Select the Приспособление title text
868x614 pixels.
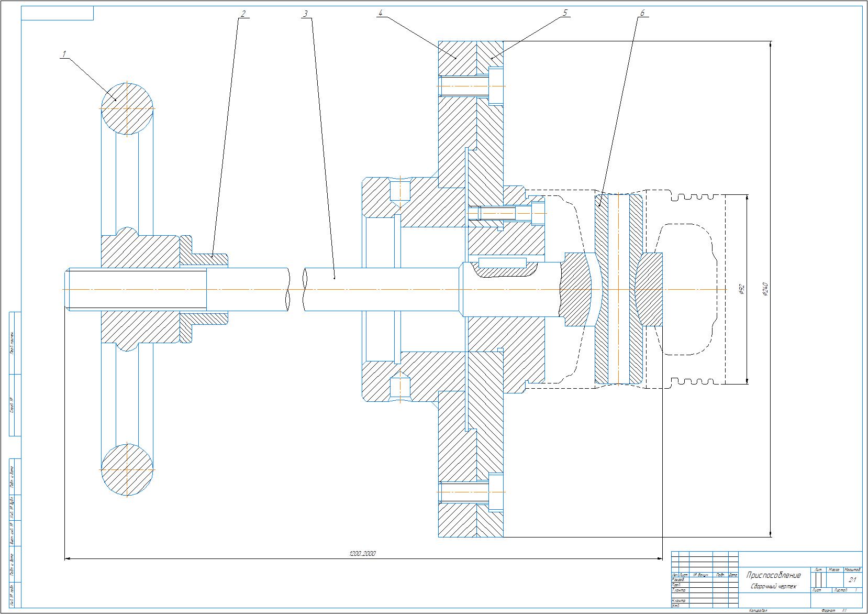773,575
